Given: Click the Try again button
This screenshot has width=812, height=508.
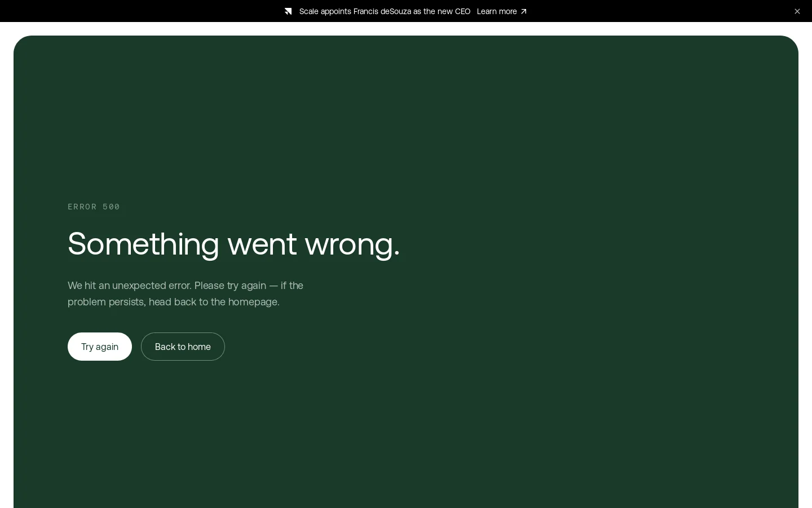Looking at the screenshot, I should (100, 347).
